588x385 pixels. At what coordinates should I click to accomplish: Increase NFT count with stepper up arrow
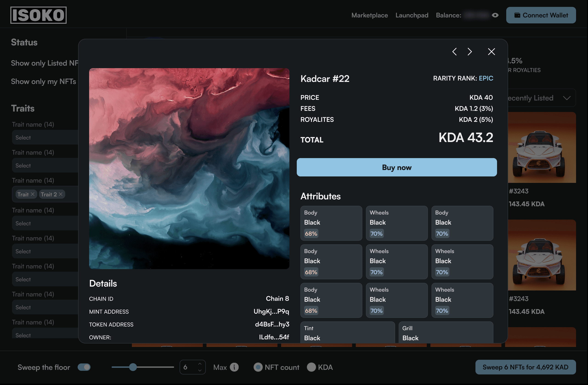(200, 364)
